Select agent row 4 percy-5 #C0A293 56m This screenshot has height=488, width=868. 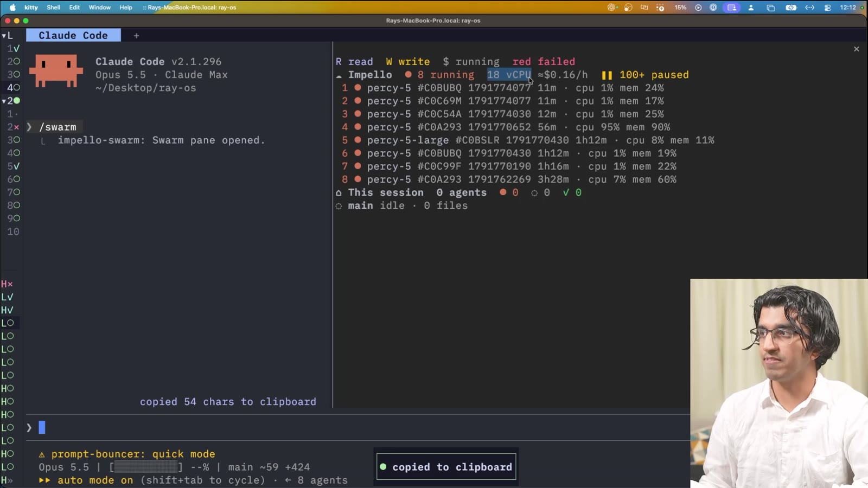point(506,127)
